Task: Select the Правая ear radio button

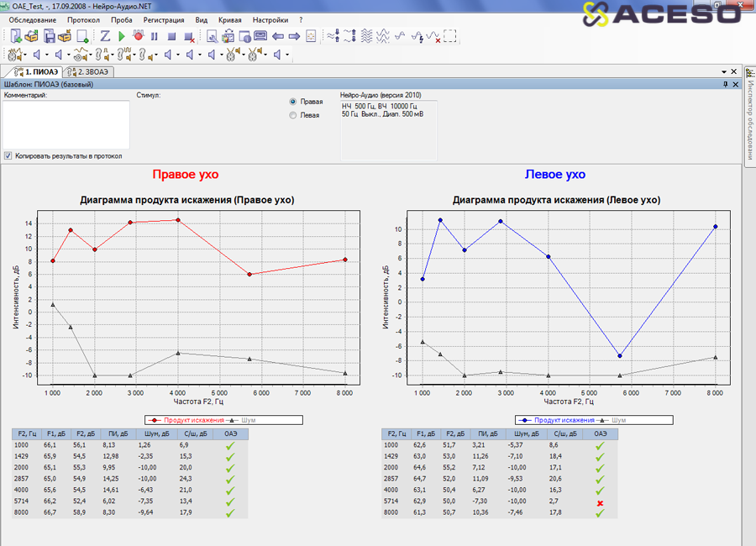Action: coord(292,102)
